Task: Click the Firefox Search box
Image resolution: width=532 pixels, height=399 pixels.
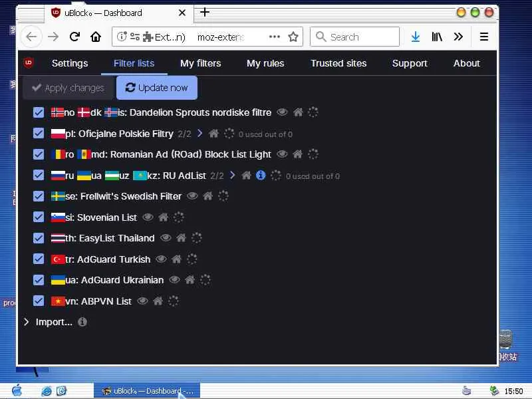Action: coord(354,37)
